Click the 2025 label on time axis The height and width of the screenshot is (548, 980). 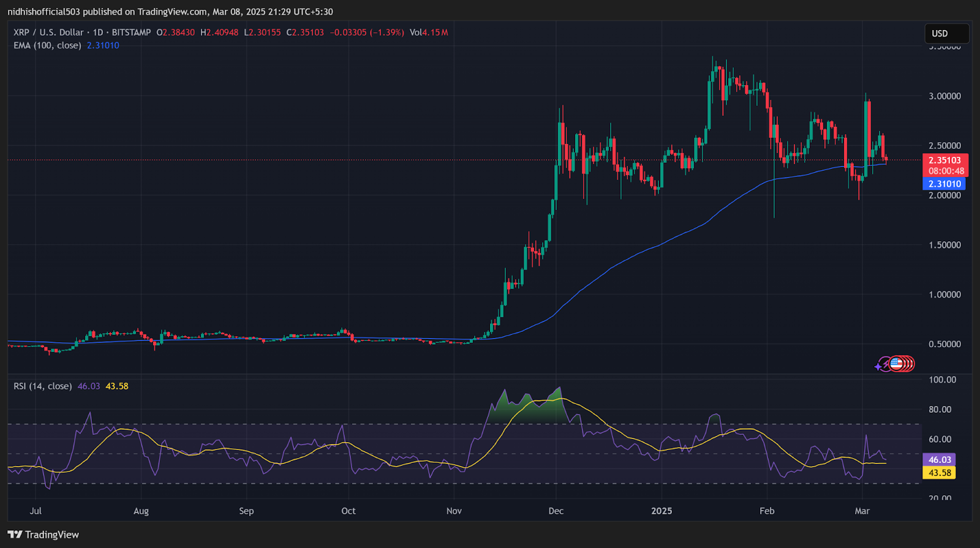661,511
